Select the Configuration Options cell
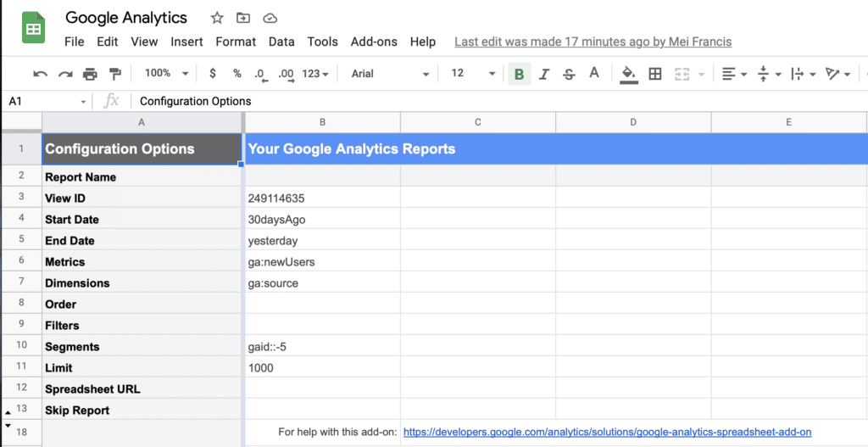Viewport: 868px width, 447px height. tap(142, 149)
